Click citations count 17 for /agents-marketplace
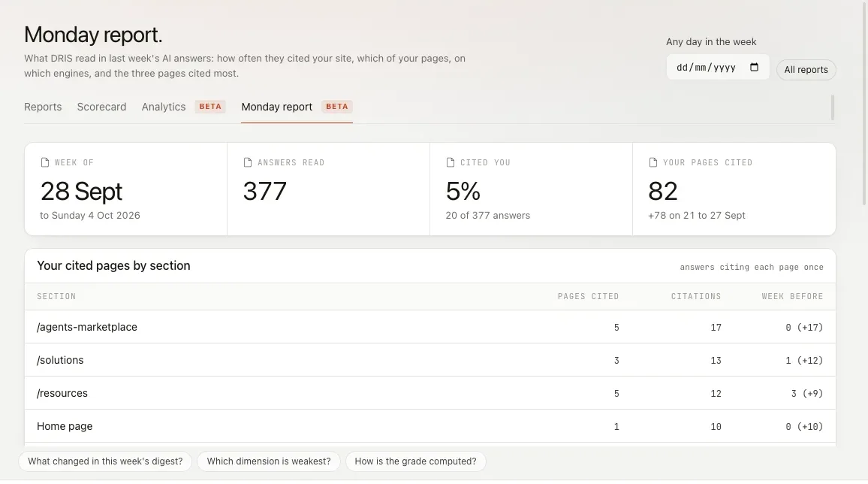Screen dimensions: 868x484 point(716,327)
